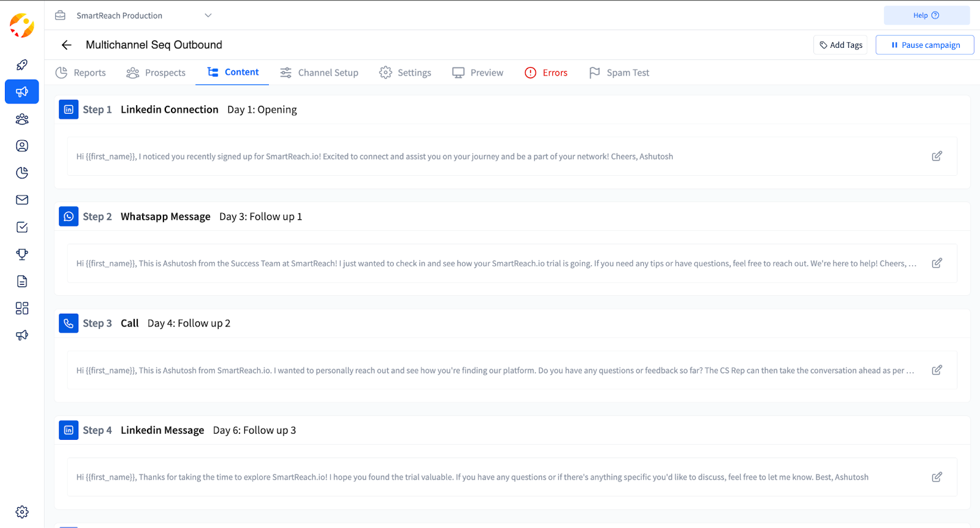View the Errors tab
Screen dimensions: 980x528
[x=546, y=72]
